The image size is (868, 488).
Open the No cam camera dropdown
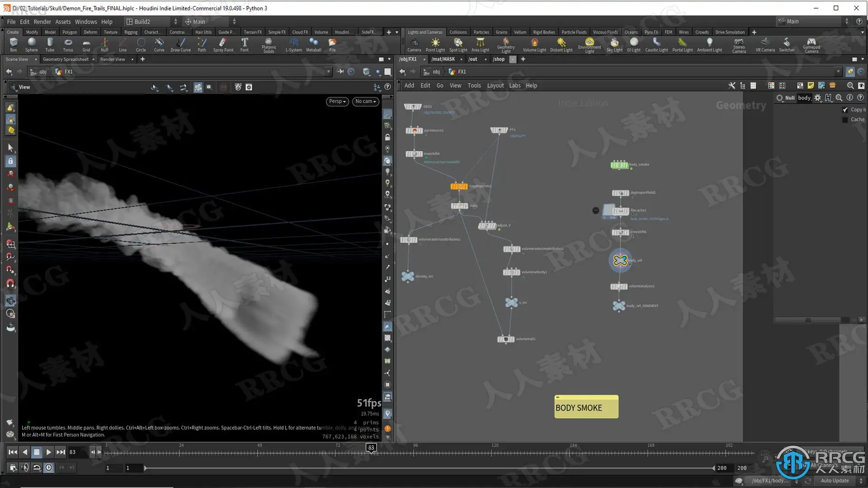[x=365, y=101]
